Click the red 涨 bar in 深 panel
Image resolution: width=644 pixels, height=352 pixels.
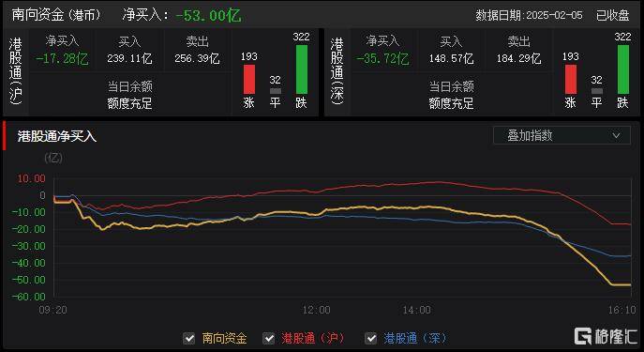(571, 80)
